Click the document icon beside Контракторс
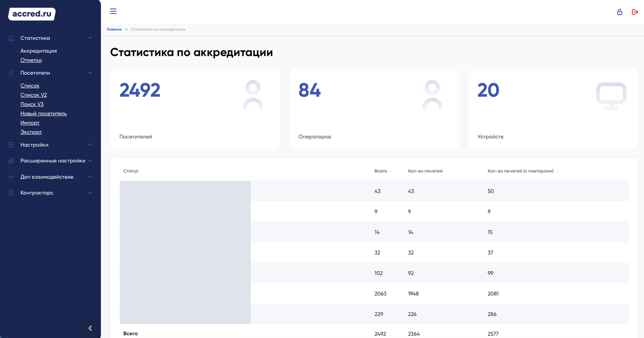Image resolution: width=644 pixels, height=338 pixels. [x=11, y=193]
